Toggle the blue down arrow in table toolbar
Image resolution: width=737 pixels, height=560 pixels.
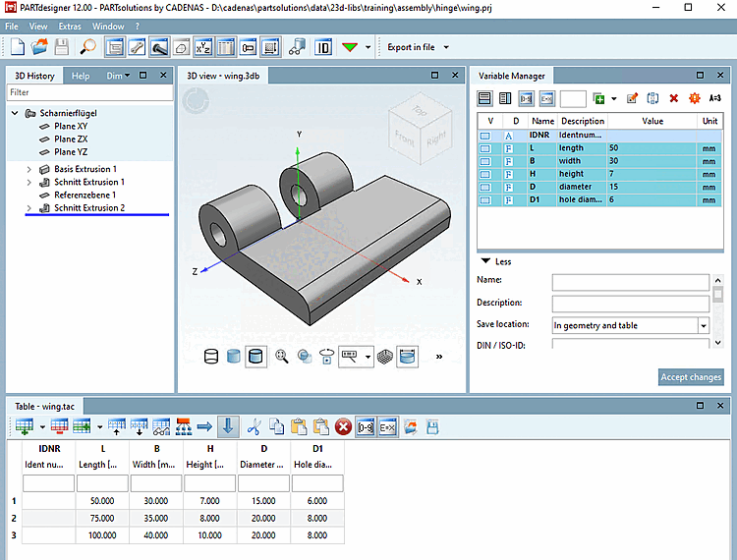(x=228, y=426)
